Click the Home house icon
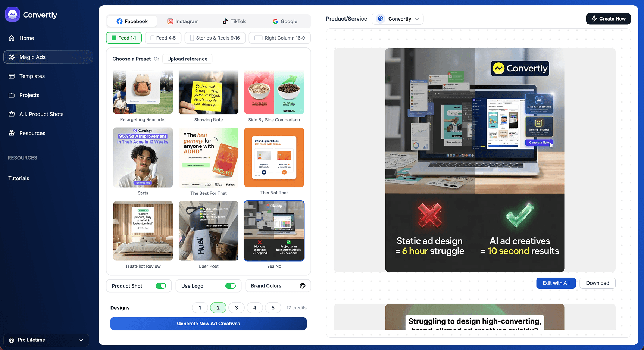The height and width of the screenshot is (350, 644). click(12, 38)
